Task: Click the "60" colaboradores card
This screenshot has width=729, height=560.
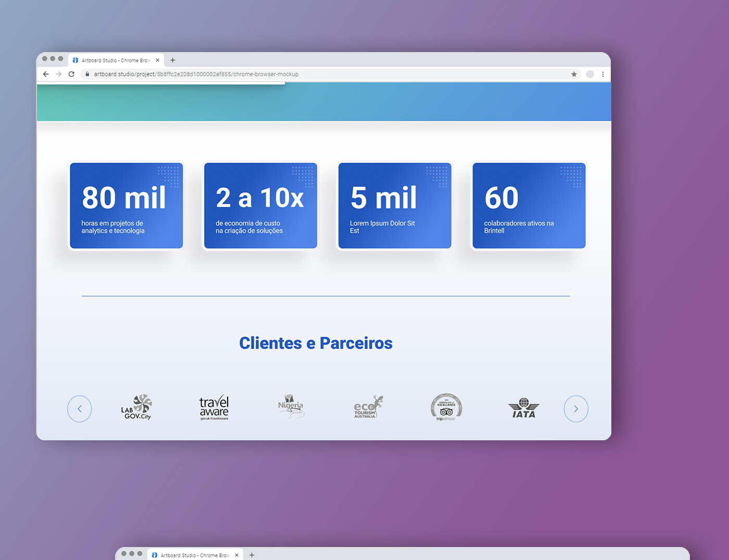Action: 529,206
